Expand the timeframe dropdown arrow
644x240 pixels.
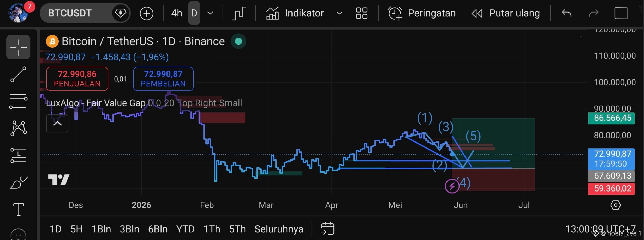point(210,13)
